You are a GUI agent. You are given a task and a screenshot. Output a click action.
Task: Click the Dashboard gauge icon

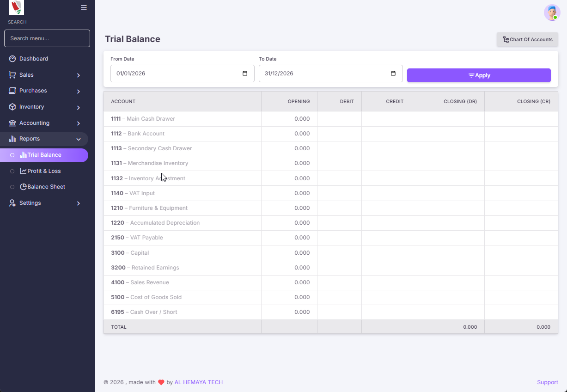[12, 59]
